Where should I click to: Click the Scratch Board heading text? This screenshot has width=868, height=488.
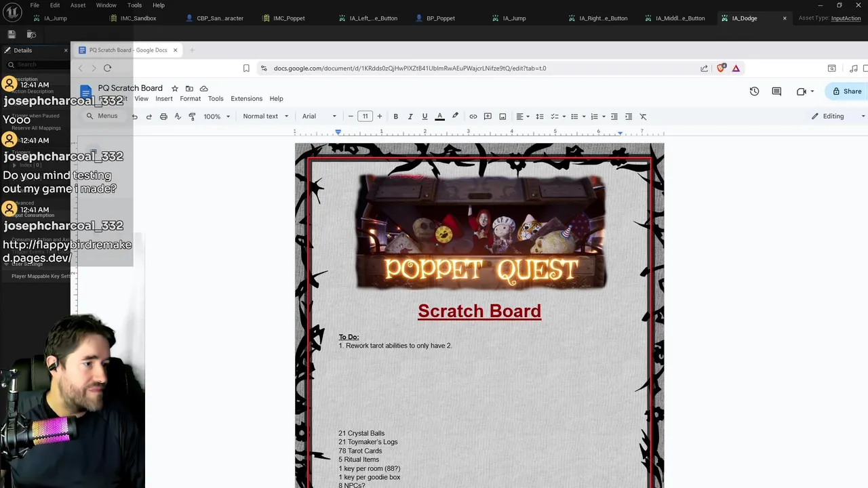point(479,311)
